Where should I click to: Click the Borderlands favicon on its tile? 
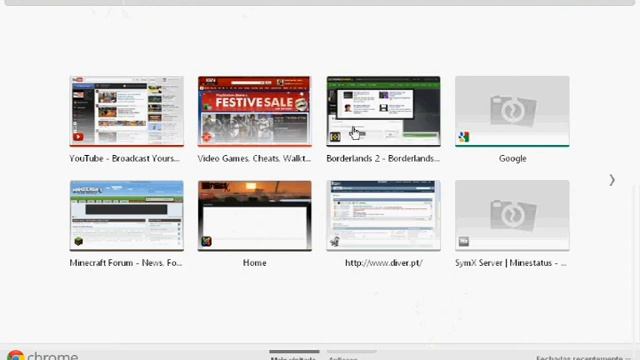point(335,137)
